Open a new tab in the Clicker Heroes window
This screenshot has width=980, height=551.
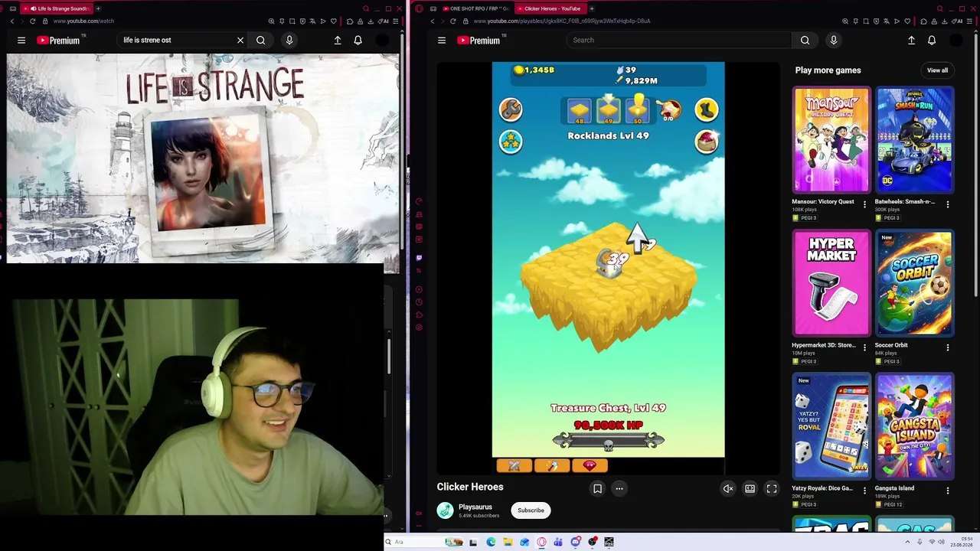tap(592, 8)
